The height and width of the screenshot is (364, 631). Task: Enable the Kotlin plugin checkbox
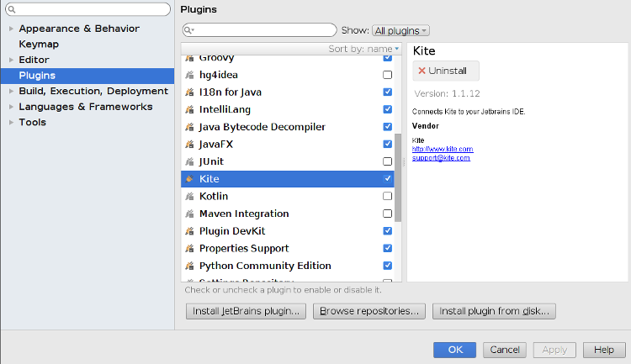[388, 196]
